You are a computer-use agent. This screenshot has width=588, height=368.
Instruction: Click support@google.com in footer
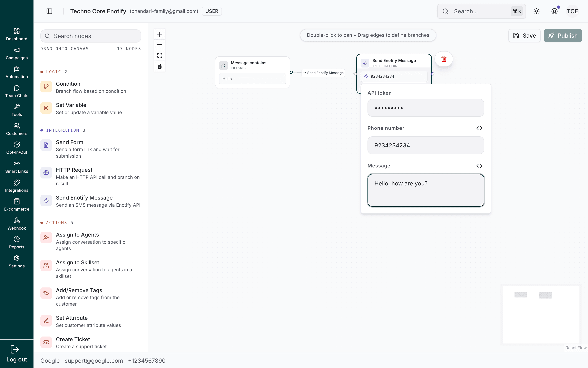(94, 361)
